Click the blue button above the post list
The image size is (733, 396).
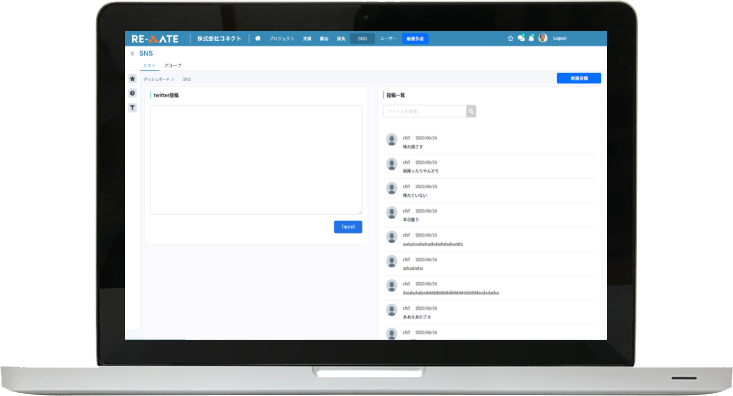[579, 78]
